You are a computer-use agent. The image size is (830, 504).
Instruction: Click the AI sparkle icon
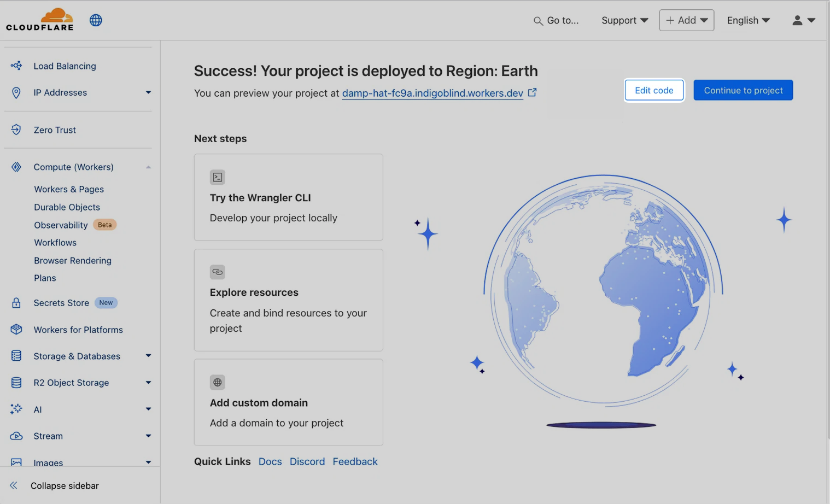(x=16, y=409)
